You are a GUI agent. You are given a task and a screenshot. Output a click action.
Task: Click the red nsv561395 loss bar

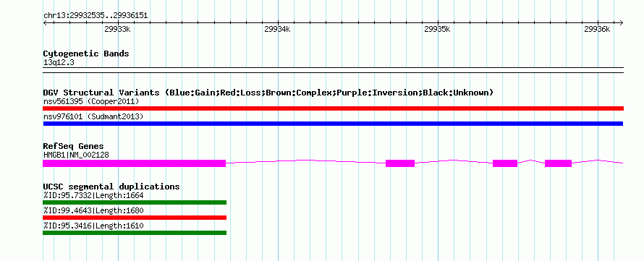pyautogui.click(x=333, y=108)
